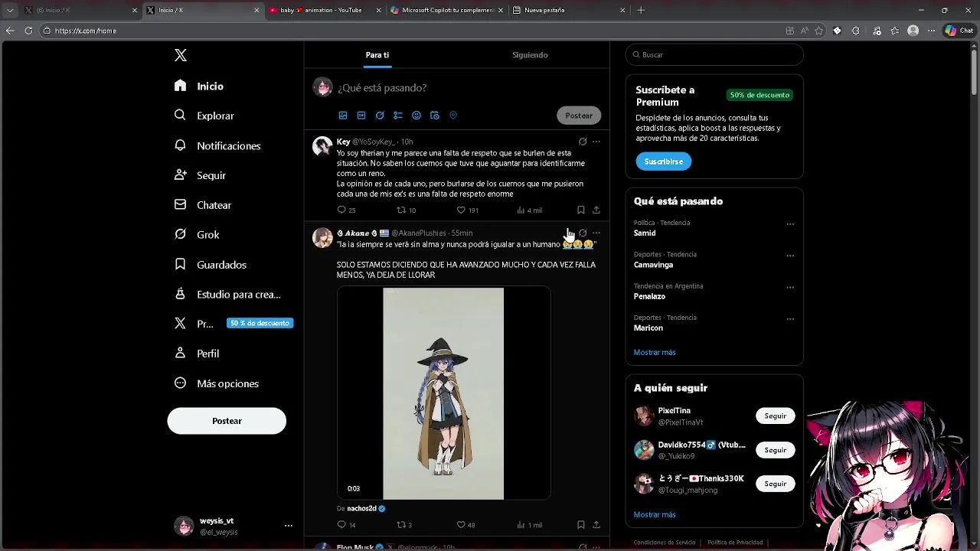Viewport: 980px width, 551px height.
Task: Open the Guardados bookmarks page
Action: click(x=211, y=265)
